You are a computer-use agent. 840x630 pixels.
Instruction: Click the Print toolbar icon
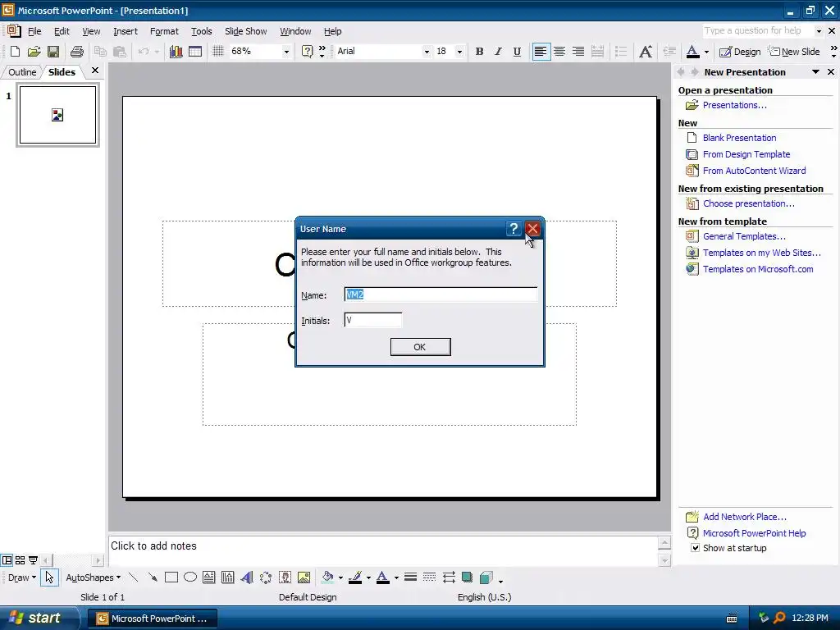pos(77,52)
